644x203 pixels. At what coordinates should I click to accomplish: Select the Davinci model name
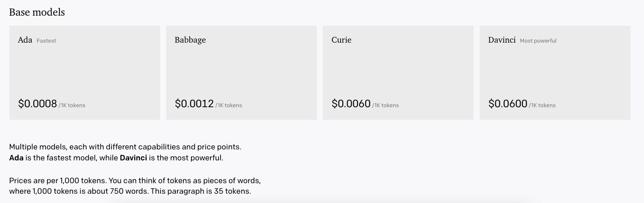tap(502, 40)
